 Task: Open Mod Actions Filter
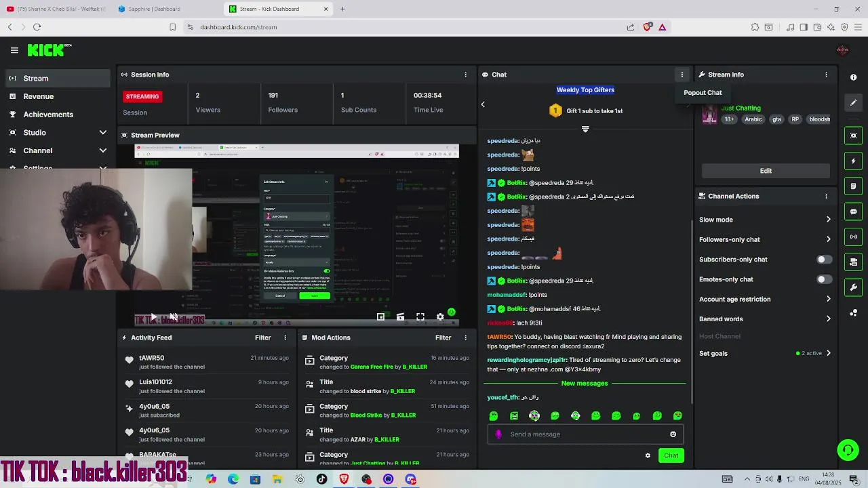click(443, 338)
